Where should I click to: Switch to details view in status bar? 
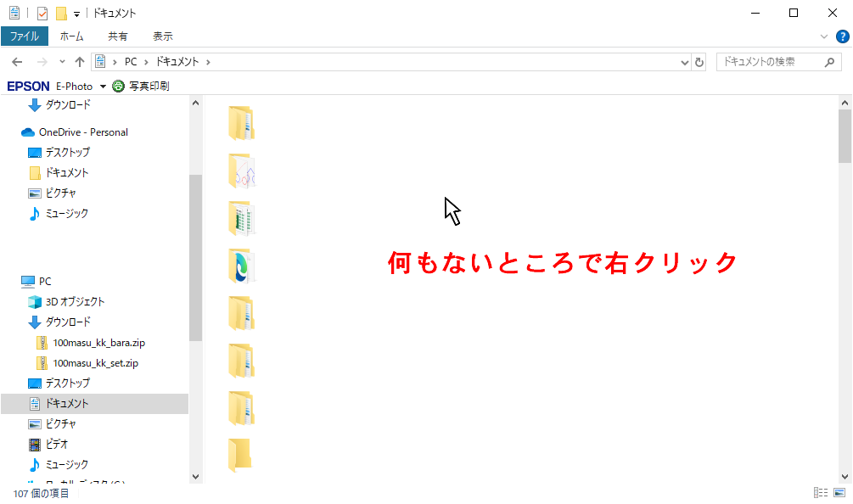(821, 493)
